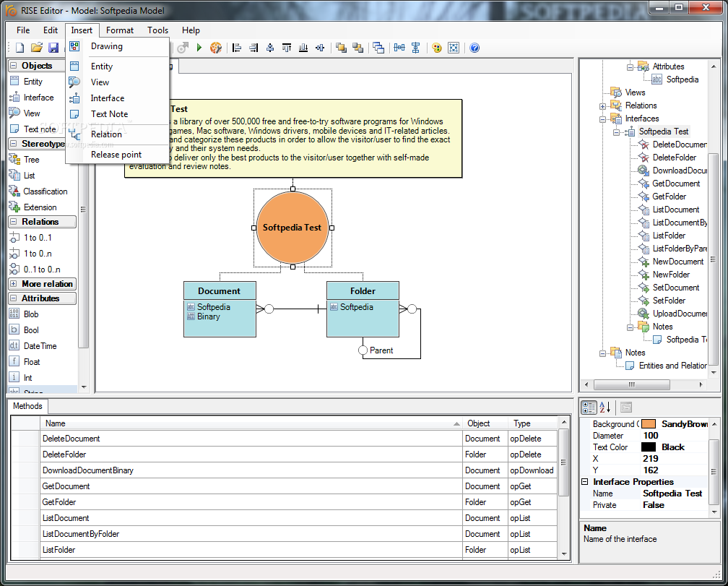Click the color palette toolbar icon
Screen dimensions: 728x586
(x=437, y=48)
